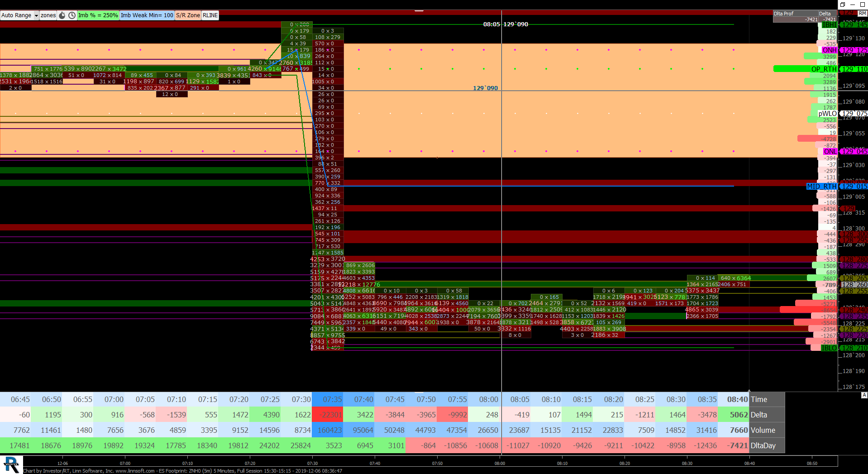Select the Delta header in profile box
This screenshot has height=474, width=868.
pyautogui.click(x=825, y=14)
